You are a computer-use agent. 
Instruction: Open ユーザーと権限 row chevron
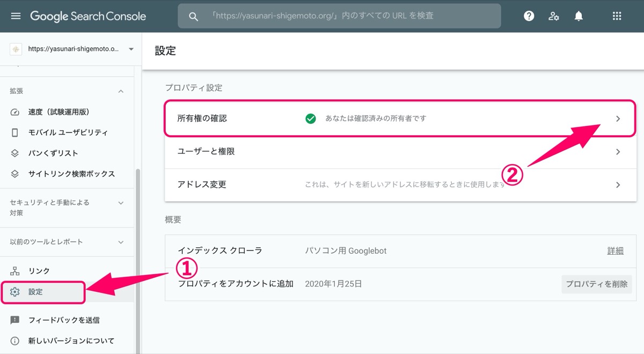(x=618, y=152)
